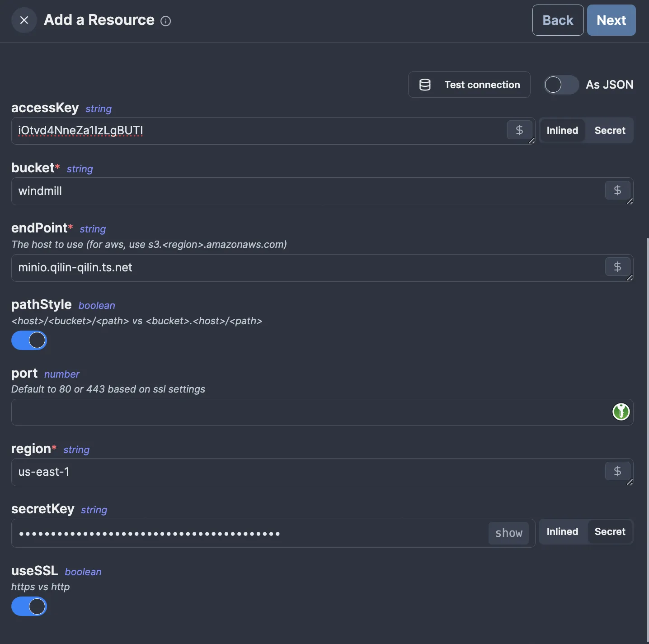Run Test connection
The width and height of the screenshot is (649, 644).
coord(469,85)
